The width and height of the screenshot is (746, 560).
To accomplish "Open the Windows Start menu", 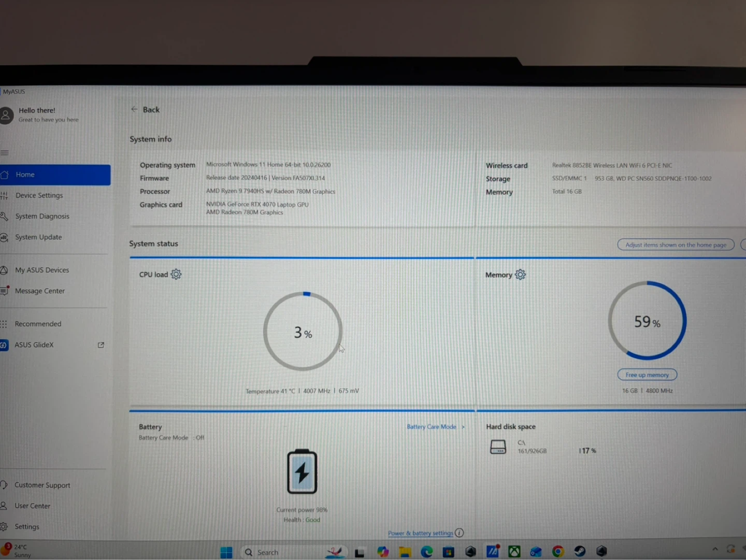I will pyautogui.click(x=226, y=552).
